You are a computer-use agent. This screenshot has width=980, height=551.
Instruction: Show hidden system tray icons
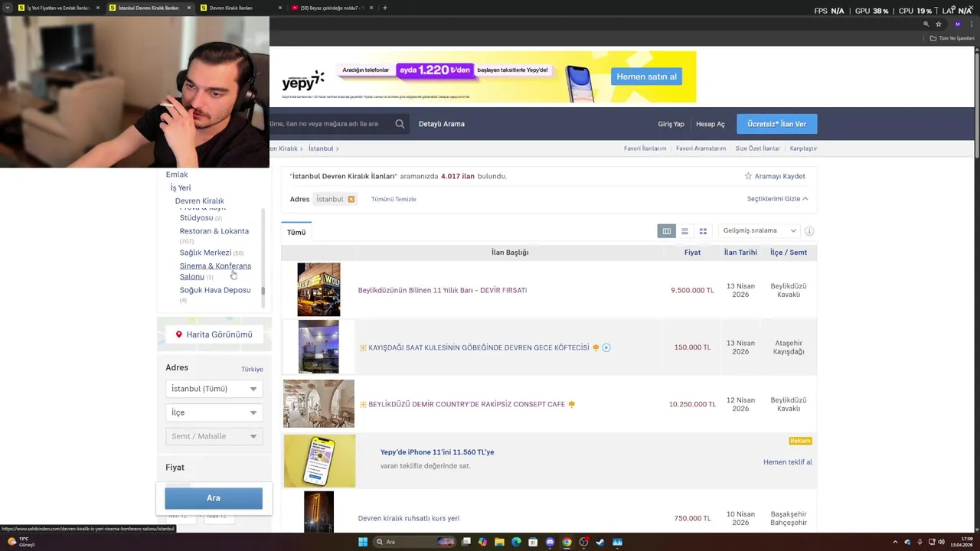[x=897, y=542]
